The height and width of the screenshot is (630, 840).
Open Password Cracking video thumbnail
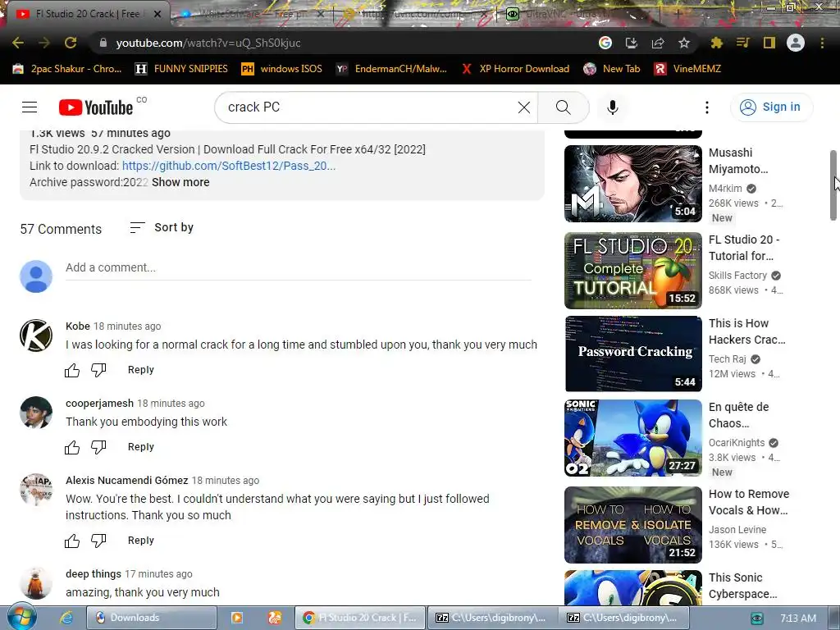point(632,354)
